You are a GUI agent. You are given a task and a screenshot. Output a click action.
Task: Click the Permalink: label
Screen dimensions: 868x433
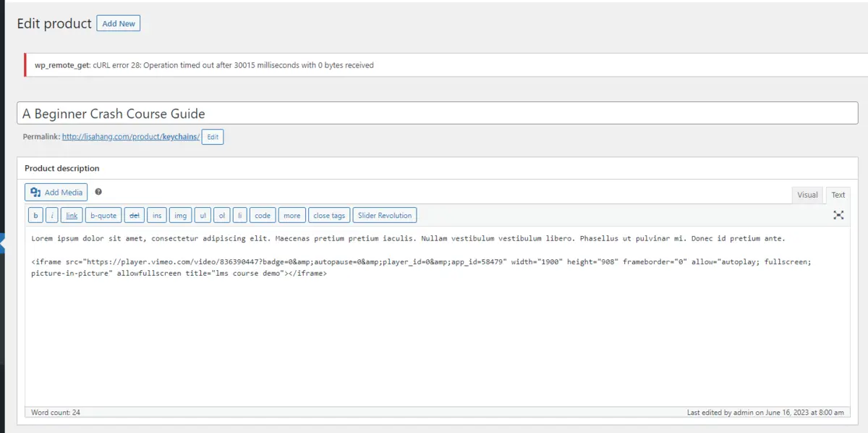pos(41,136)
